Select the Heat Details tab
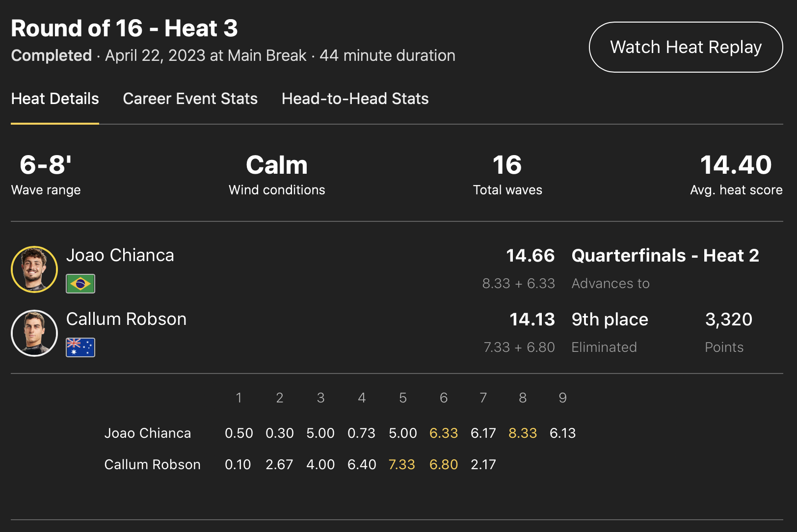The height and width of the screenshot is (532, 797). (55, 99)
